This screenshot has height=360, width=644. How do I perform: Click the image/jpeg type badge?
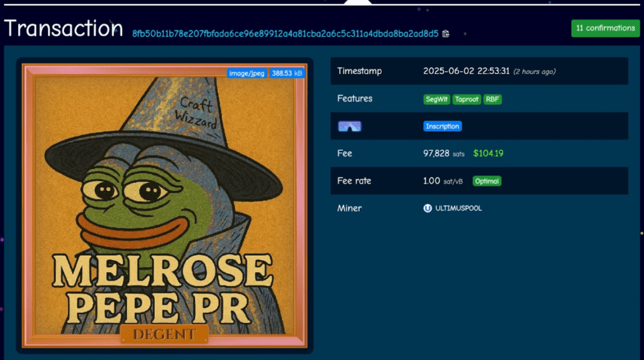(247, 74)
